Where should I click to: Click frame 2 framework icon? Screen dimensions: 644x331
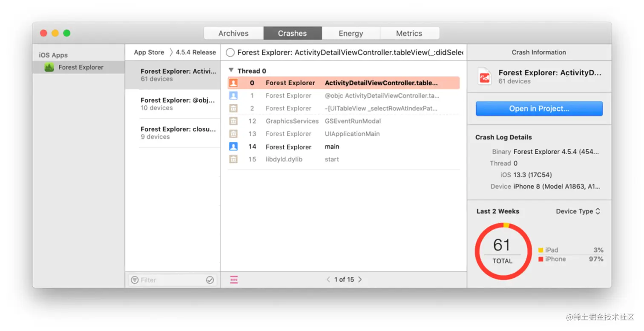click(x=233, y=108)
